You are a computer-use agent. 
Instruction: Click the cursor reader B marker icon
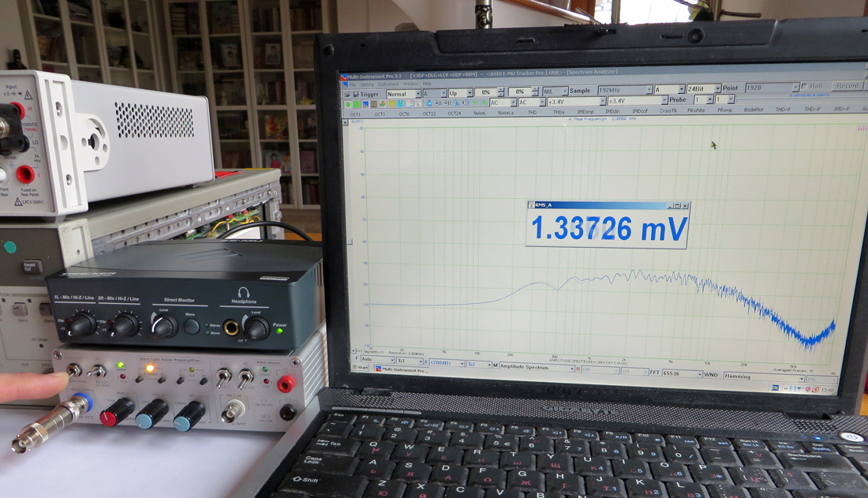[448, 103]
